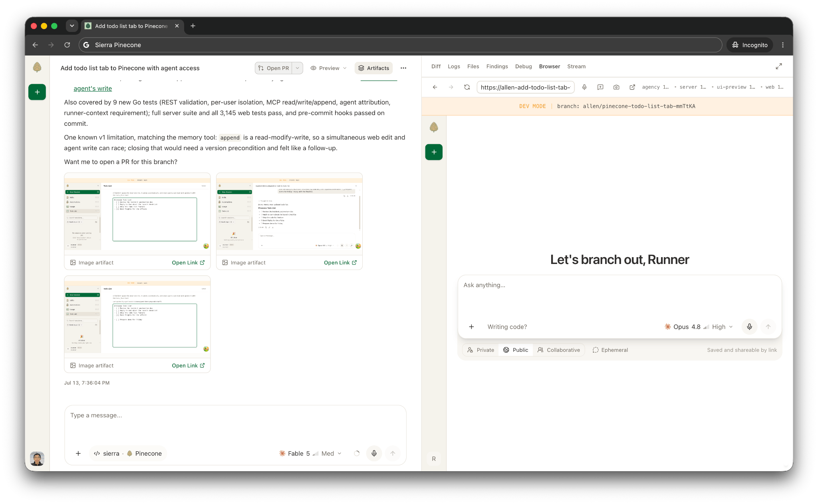818x504 pixels.
Task: Click the Pinecone logo in left sidebar
Action: coord(37,67)
